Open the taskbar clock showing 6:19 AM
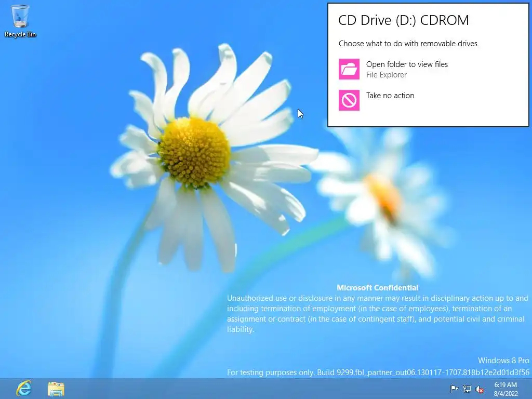Image resolution: width=532 pixels, height=399 pixels. click(506, 385)
